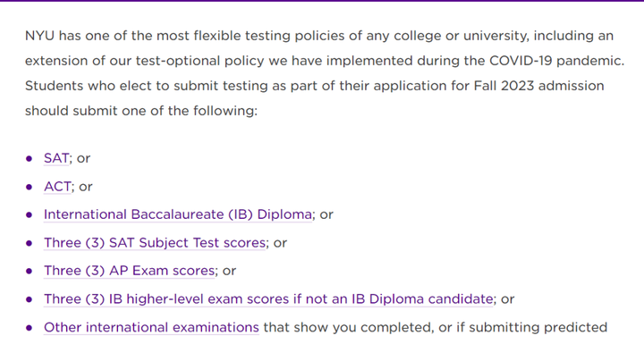
Task: Click the bullet point beside ACT
Action: coord(29,187)
